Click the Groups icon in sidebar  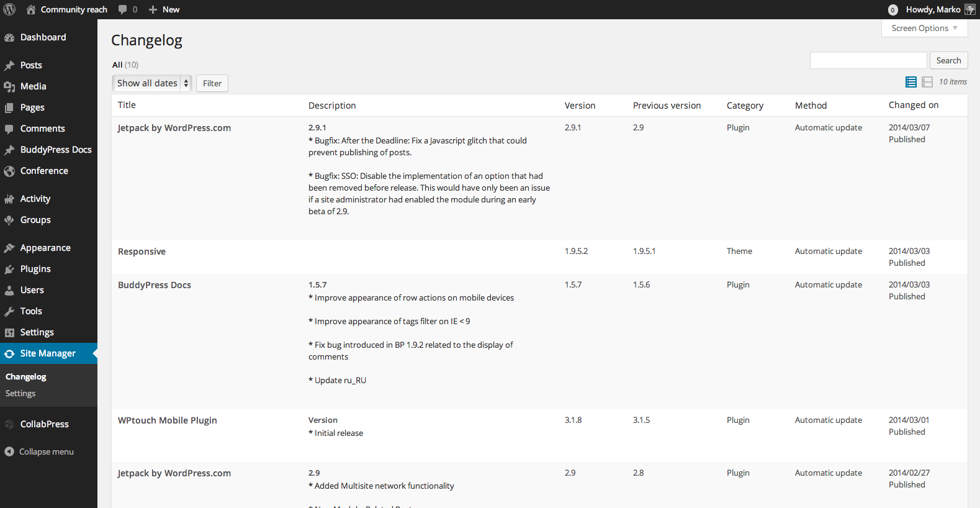pyautogui.click(x=9, y=220)
